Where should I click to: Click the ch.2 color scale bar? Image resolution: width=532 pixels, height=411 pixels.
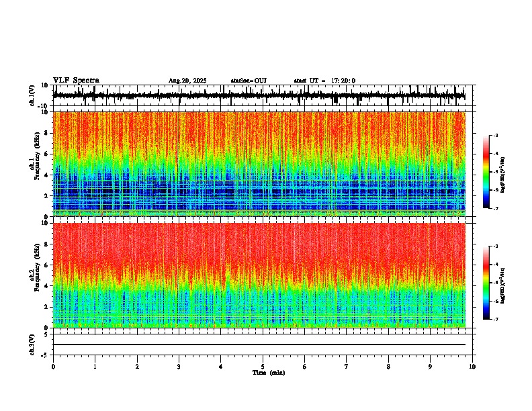(x=486, y=283)
